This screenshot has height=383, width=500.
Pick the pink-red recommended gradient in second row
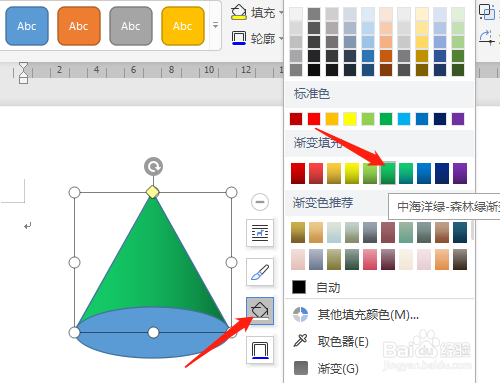click(x=370, y=259)
